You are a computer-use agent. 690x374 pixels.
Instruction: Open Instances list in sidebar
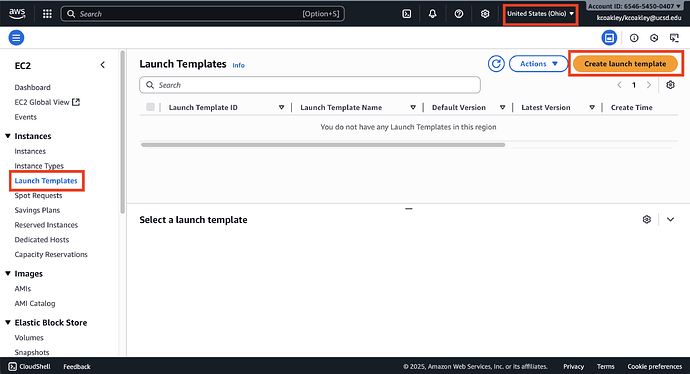click(x=30, y=151)
